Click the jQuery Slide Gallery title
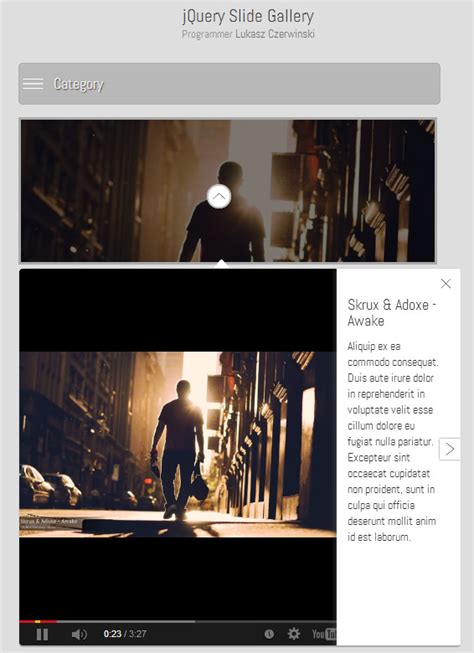The width and height of the screenshot is (474, 653). (x=248, y=16)
